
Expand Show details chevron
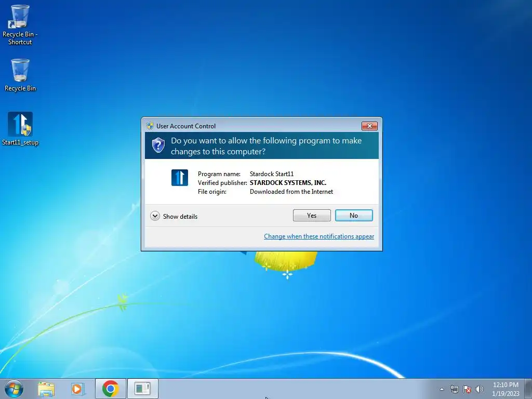[x=155, y=216]
